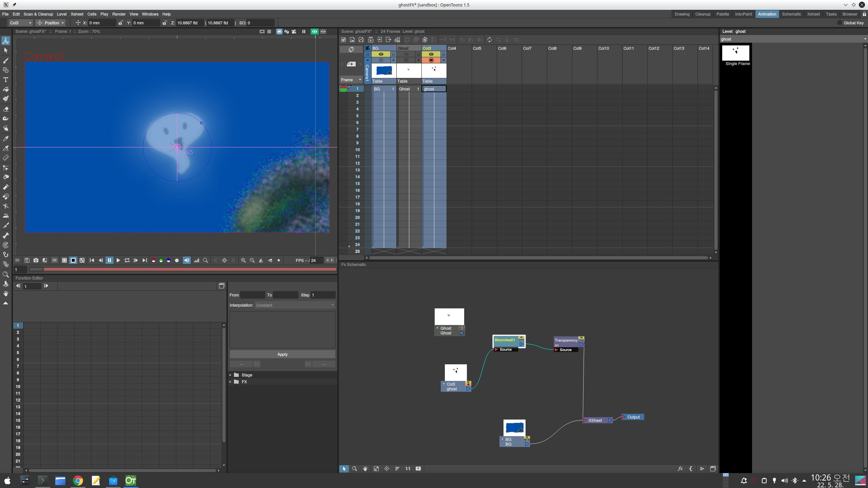Expand the Stage folder in the Function Editor
868x488 pixels.
click(230, 375)
